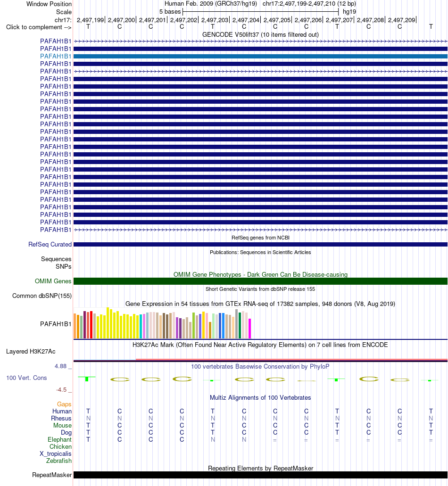This screenshot has height=486, width=448.
Task: Select the 'Elephant' alignment row label
Action: tap(59, 440)
